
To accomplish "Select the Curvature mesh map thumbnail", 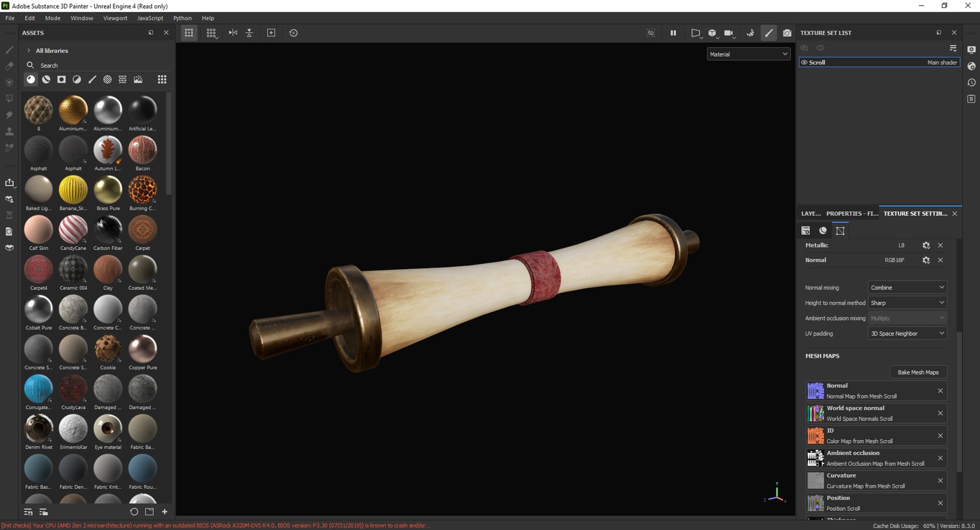I will [x=815, y=481].
